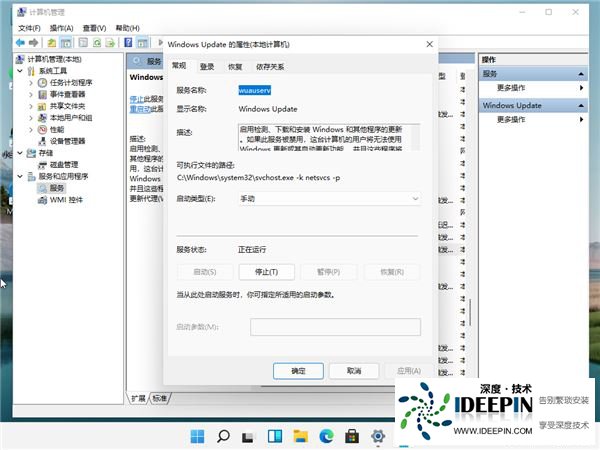Click the description box scrollbar
Screen dimensions: 600x450
[x=417, y=137]
